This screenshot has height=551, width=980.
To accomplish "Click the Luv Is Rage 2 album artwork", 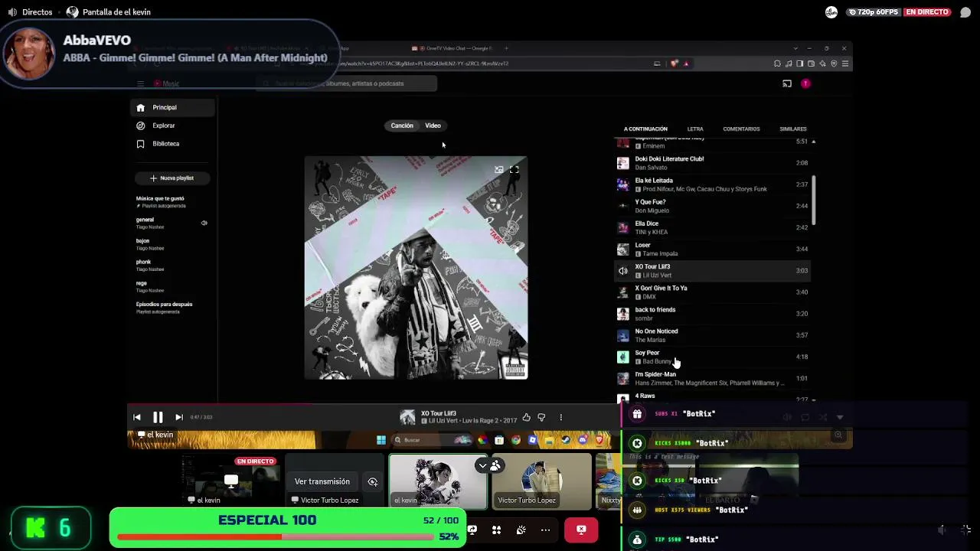I will 416,268.
